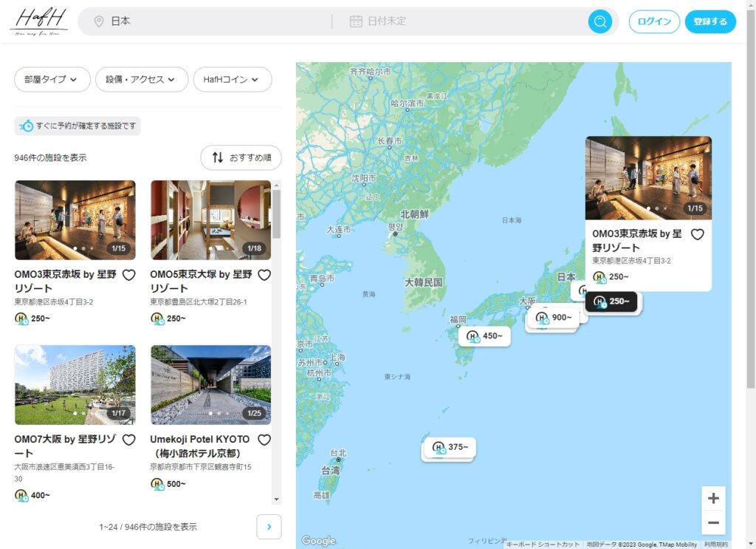Open 利用規約 map link
Viewport: 756px width, 549px height.
click(x=716, y=544)
